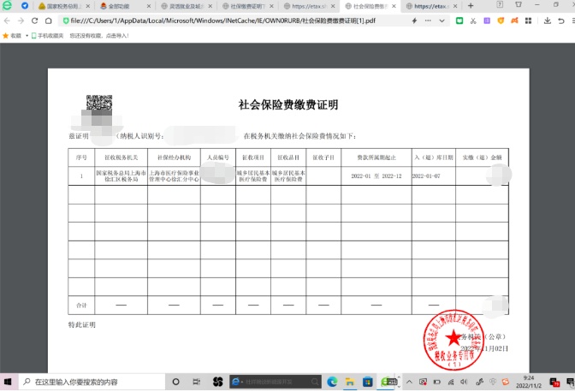Image resolution: width=575 pixels, height=392 pixels.
Task: Open the downloads icon
Action: point(547,21)
